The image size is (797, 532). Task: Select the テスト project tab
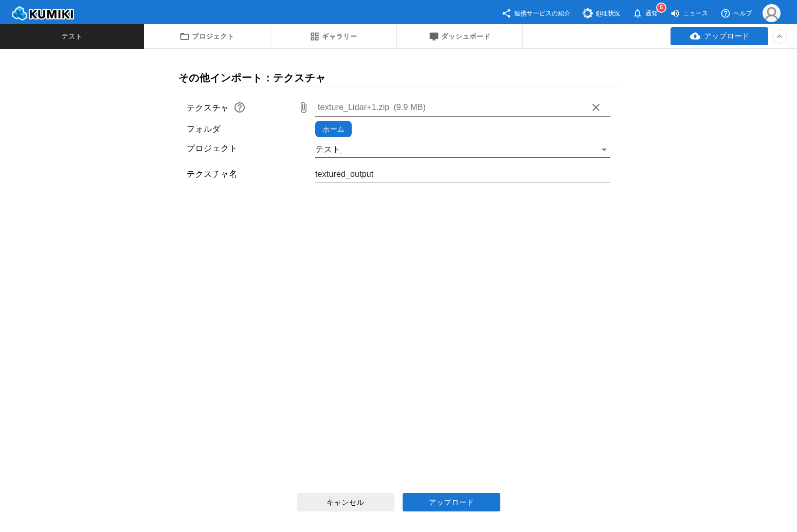pos(72,36)
